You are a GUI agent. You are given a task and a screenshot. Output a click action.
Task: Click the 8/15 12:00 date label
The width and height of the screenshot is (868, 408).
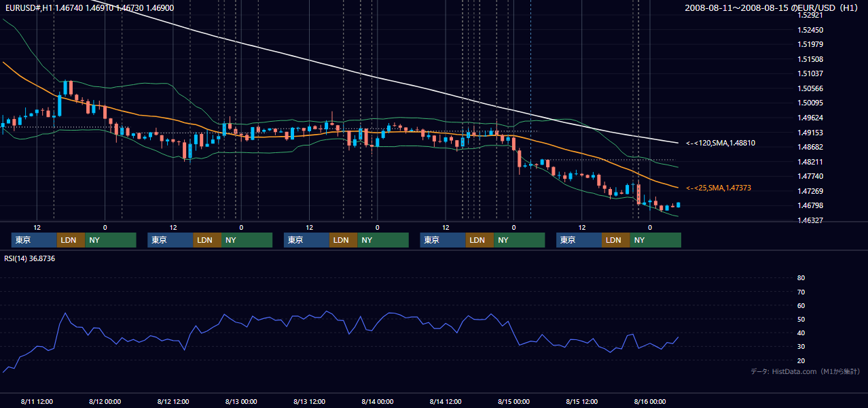[582, 401]
